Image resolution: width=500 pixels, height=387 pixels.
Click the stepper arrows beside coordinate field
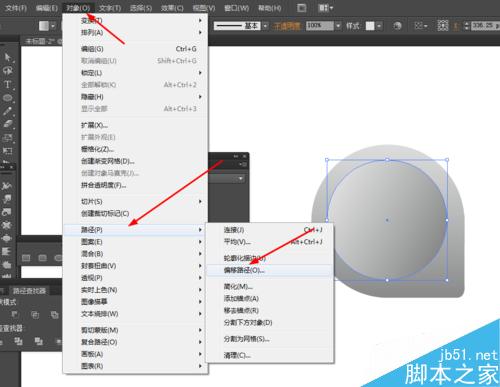click(467, 26)
